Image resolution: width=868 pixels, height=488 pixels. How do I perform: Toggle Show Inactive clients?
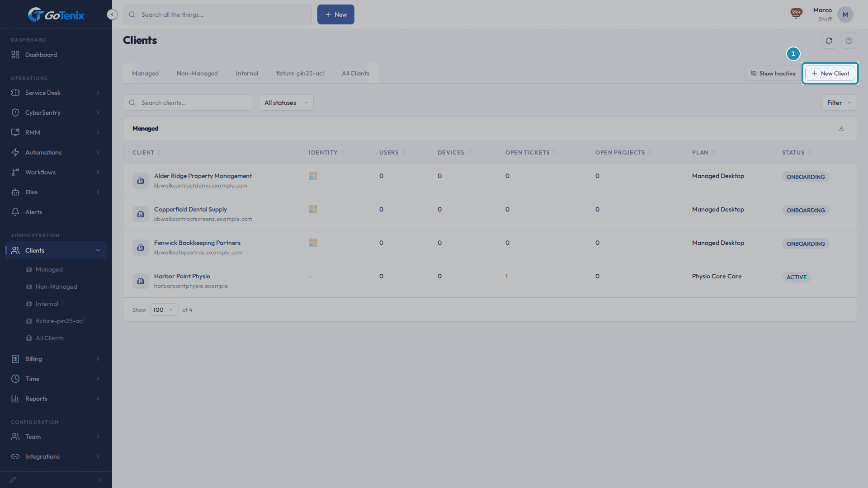[x=773, y=73]
